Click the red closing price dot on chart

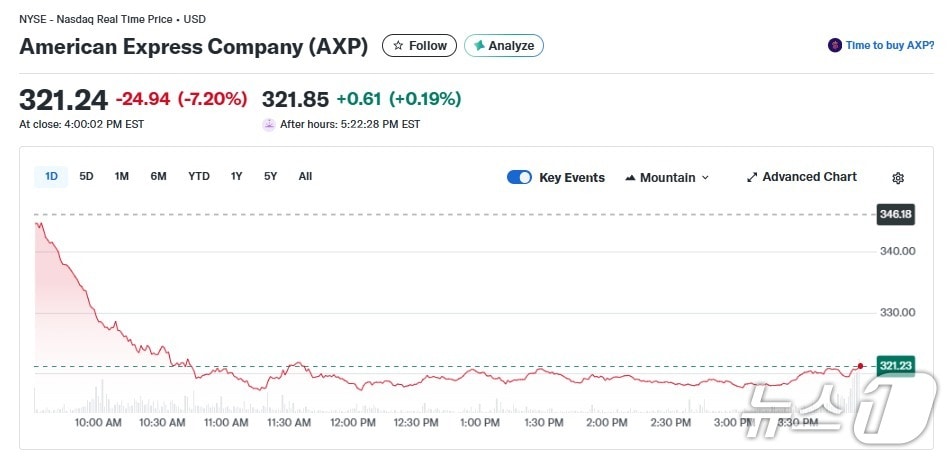pos(860,366)
